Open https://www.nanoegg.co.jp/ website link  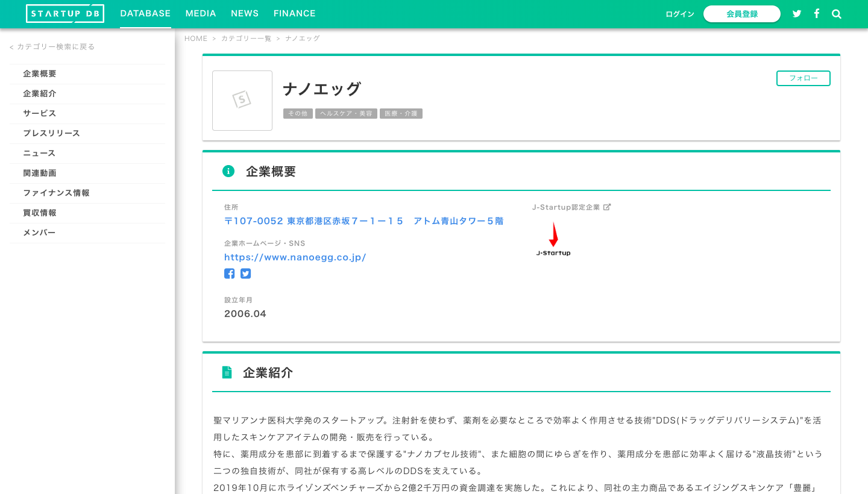[295, 257]
